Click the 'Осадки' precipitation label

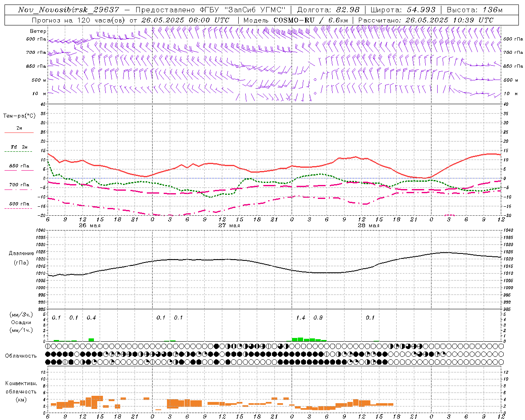[21, 322]
